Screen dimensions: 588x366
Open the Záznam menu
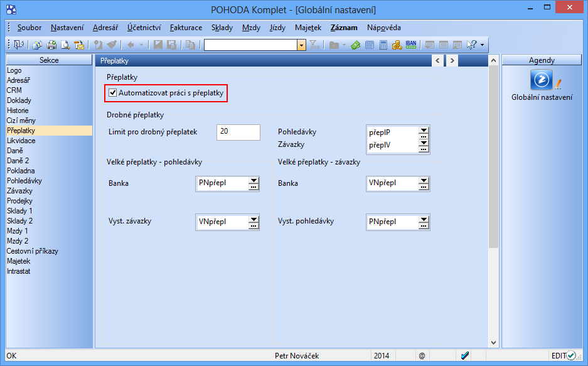pyautogui.click(x=344, y=28)
